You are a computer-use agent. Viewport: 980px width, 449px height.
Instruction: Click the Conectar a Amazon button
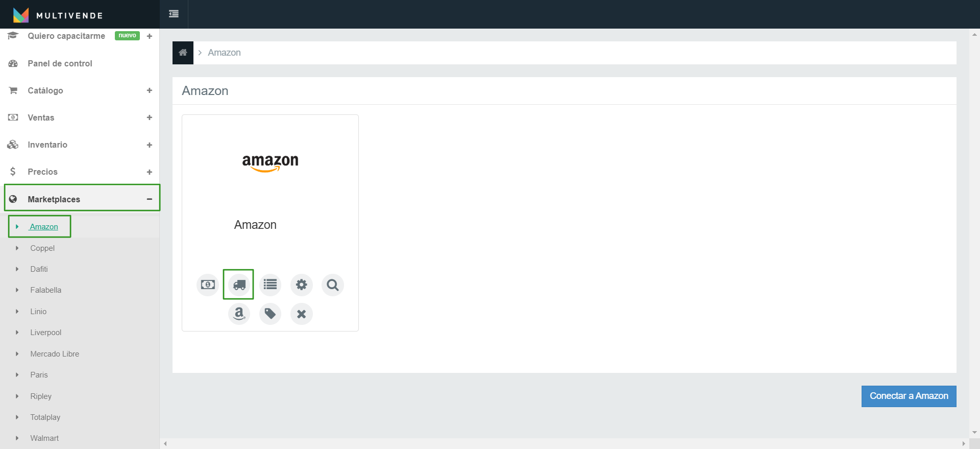click(x=909, y=396)
